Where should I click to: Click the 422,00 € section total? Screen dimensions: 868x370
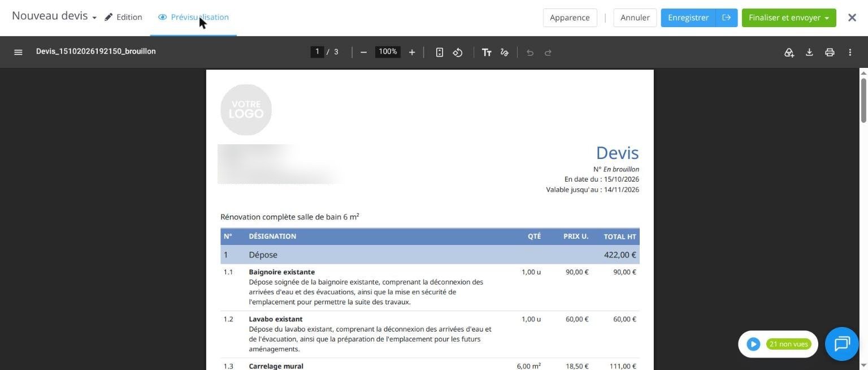[x=620, y=255]
